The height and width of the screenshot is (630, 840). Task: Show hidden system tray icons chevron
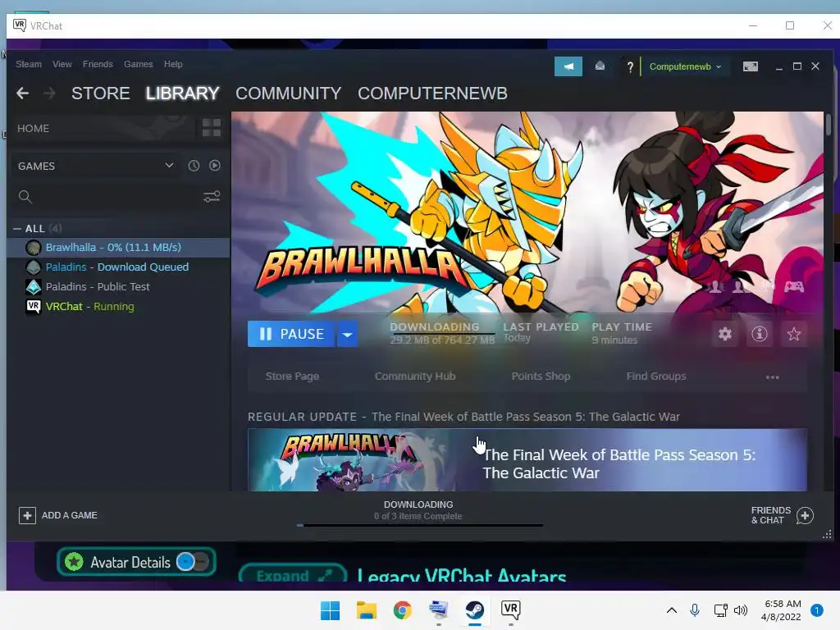(671, 610)
